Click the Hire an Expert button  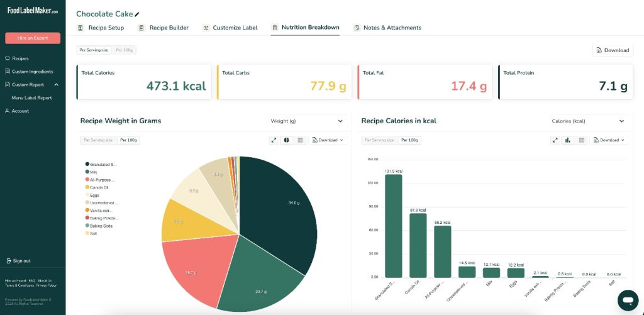point(33,38)
